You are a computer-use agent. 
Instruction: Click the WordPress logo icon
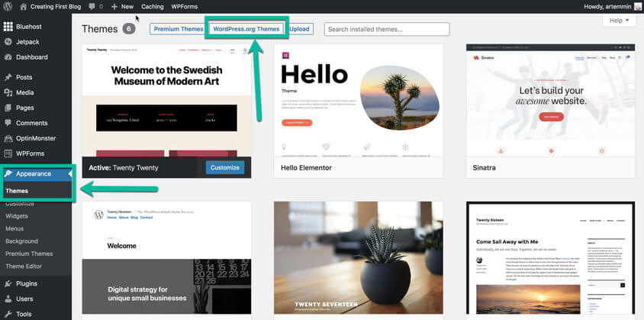click(x=8, y=6)
